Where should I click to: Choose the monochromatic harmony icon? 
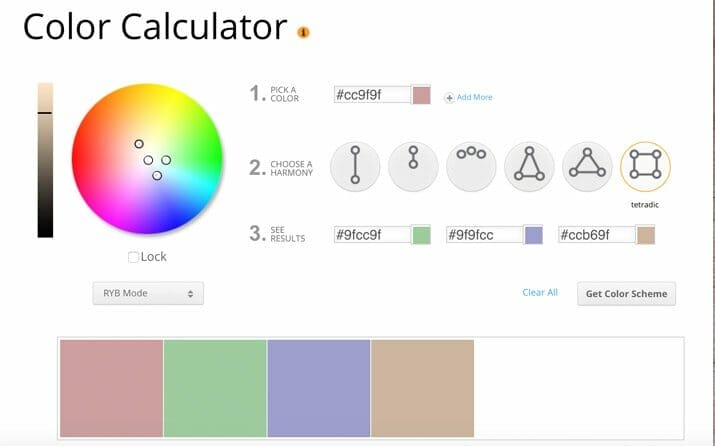pyautogui.click(x=413, y=166)
